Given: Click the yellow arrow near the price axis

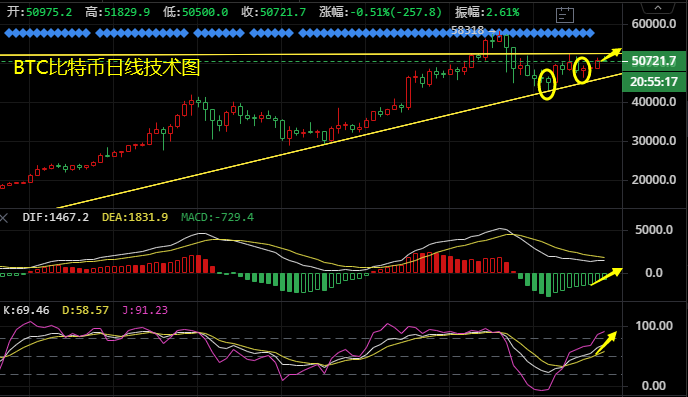Looking at the screenshot, I should [611, 54].
